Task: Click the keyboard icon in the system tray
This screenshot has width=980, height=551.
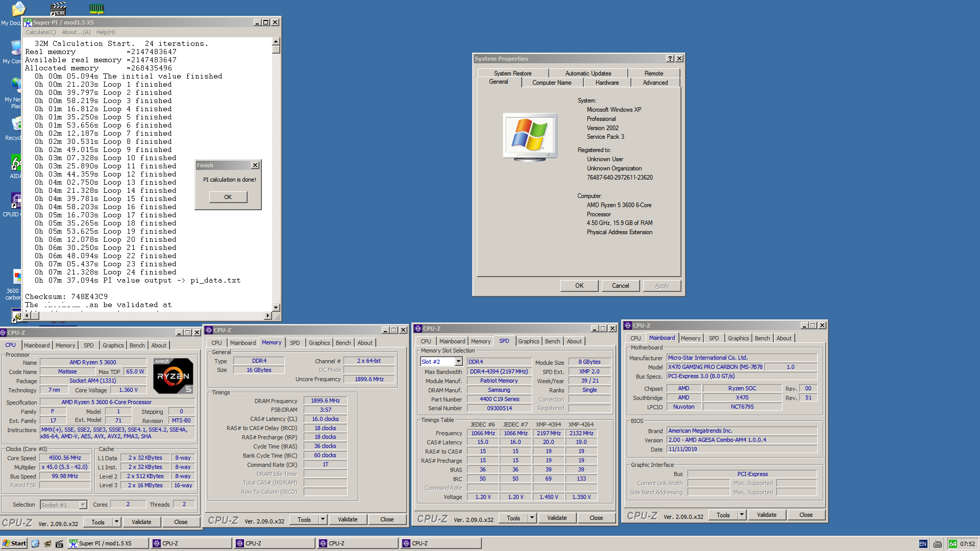Action: [938, 544]
